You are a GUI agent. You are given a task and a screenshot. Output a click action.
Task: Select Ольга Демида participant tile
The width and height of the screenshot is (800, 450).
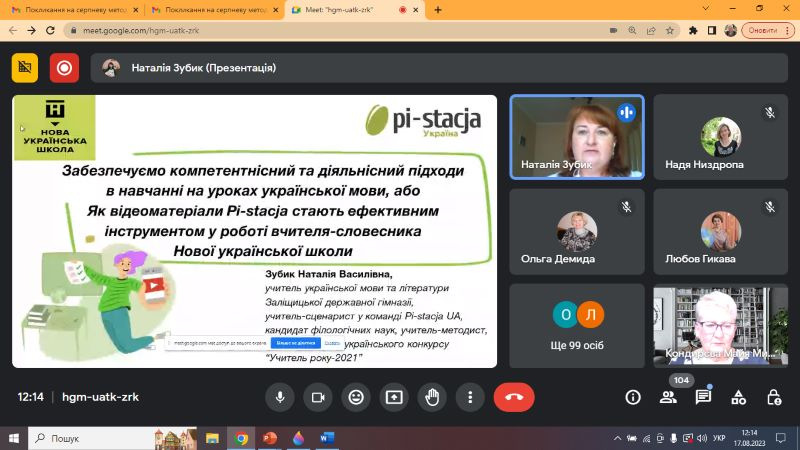click(x=577, y=232)
